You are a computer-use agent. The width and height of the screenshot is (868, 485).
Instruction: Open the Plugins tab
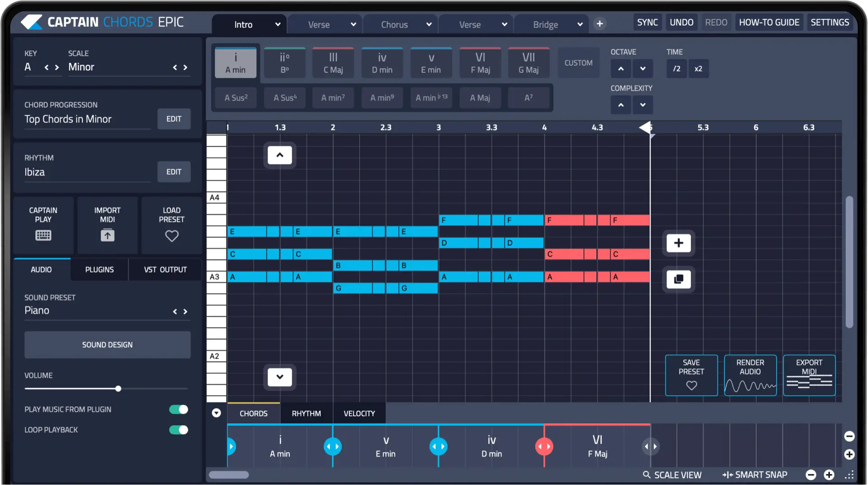pyautogui.click(x=99, y=270)
